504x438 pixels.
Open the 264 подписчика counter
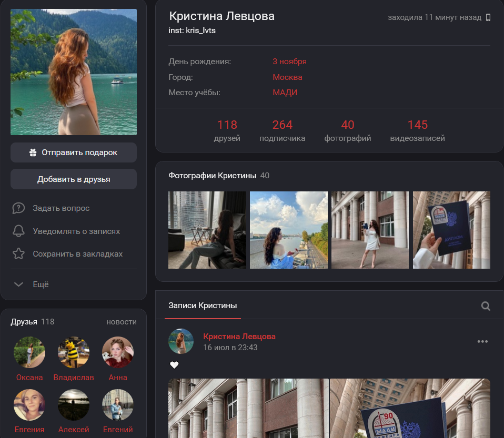[x=282, y=130]
